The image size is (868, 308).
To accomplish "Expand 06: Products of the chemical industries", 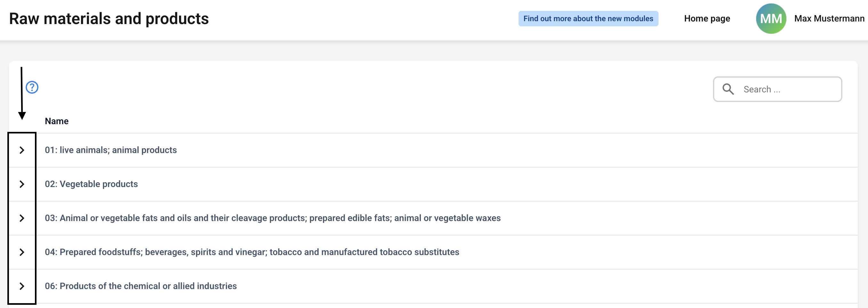I will 22,287.
